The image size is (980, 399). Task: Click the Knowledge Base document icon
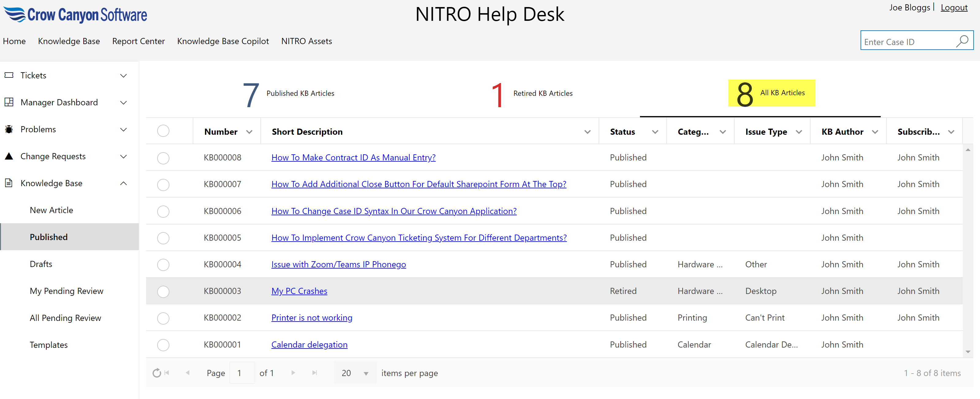point(9,183)
